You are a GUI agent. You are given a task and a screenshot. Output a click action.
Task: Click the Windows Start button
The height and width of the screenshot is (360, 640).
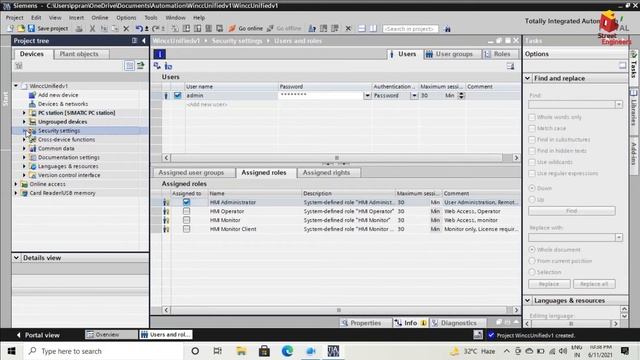click(11, 351)
